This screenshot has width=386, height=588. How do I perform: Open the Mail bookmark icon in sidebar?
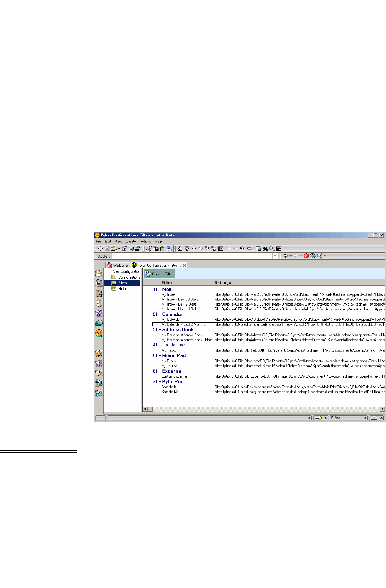point(99,273)
